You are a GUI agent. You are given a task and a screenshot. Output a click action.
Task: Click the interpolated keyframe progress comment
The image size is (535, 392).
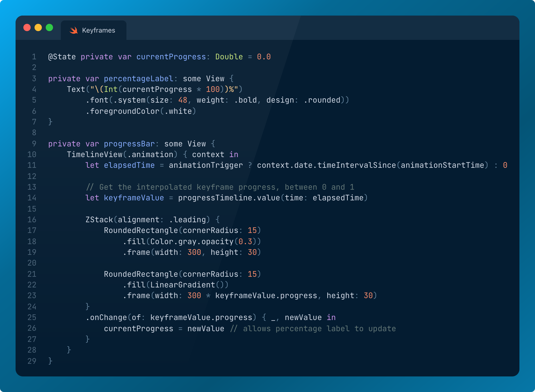(x=220, y=187)
